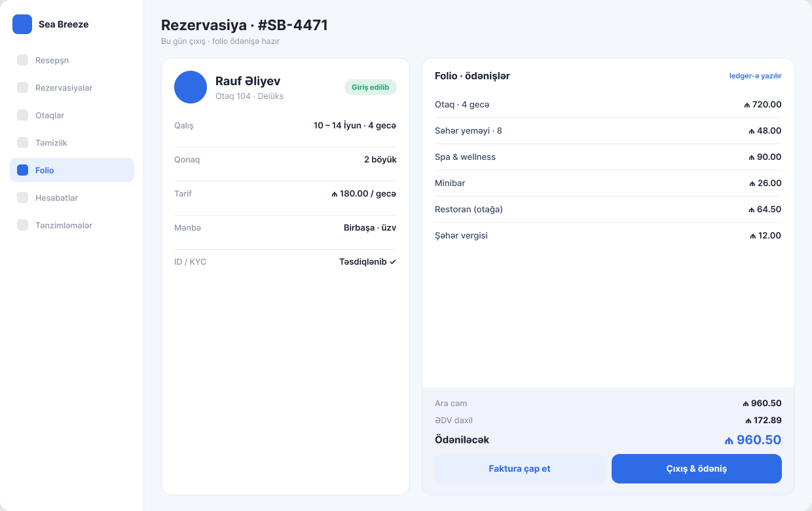Viewport: 812px width, 511px height.
Task: Click the 64.50 restaurant amount
Action: (x=766, y=210)
